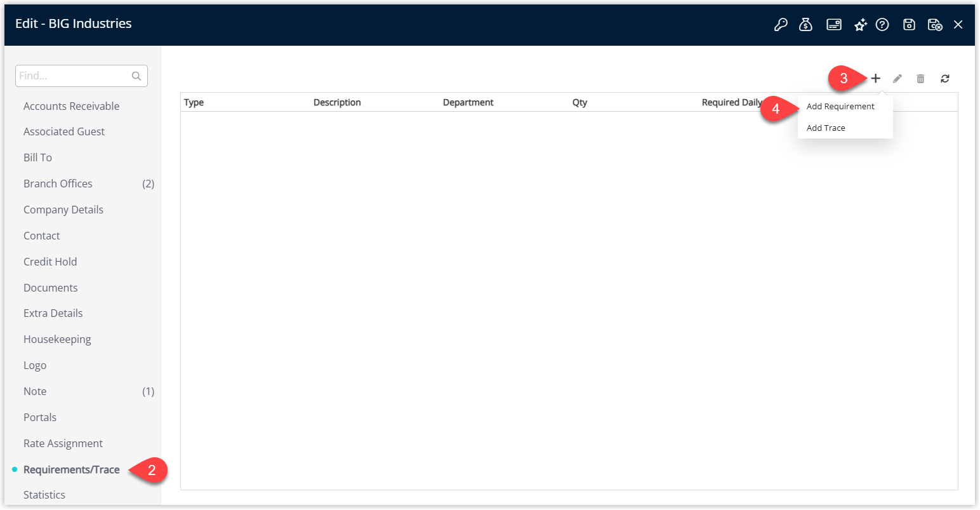
Task: Click the Qty column header
Action: click(579, 102)
